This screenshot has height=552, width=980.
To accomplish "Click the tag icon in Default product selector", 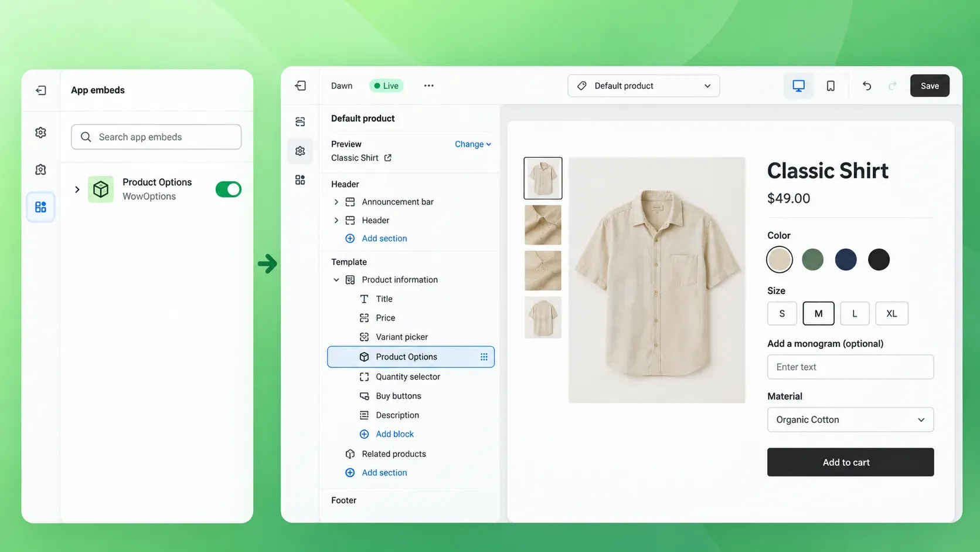I will pos(582,86).
